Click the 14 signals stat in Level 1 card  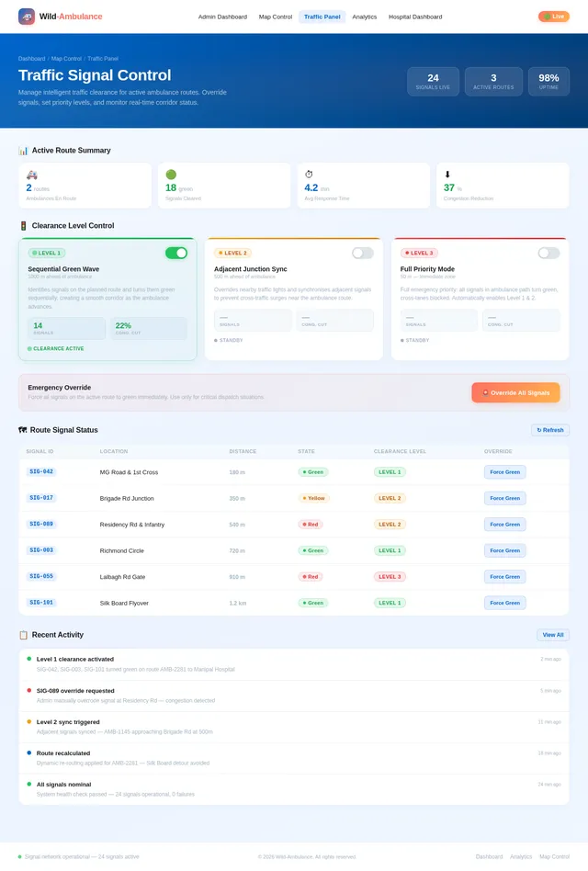click(x=67, y=328)
